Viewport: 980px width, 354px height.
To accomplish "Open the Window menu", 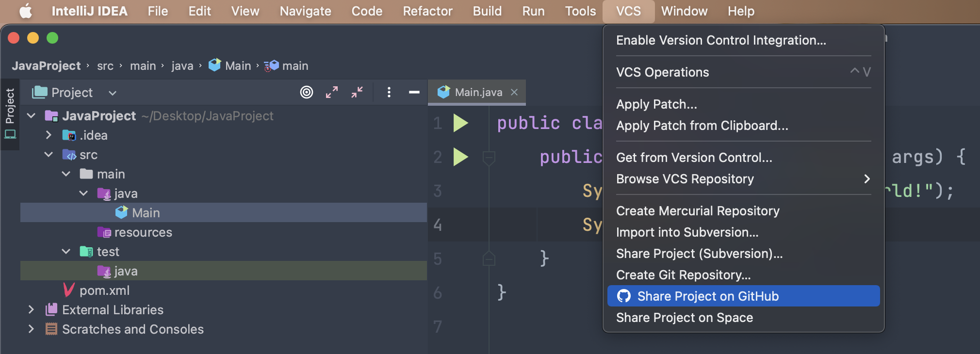I will [x=684, y=11].
